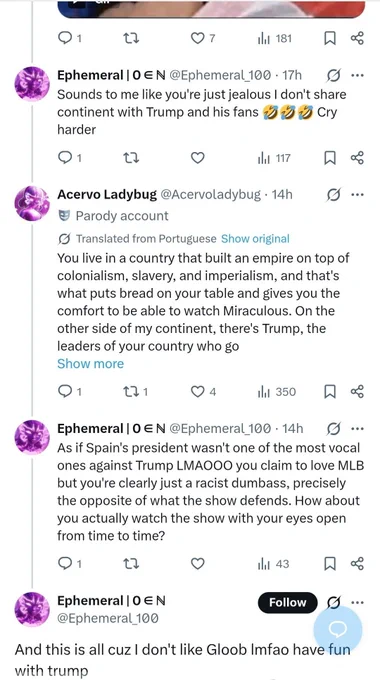380x680 pixels.
Task: Open Grok icon beside Acervo Ladybug's post
Action: pos(333,196)
